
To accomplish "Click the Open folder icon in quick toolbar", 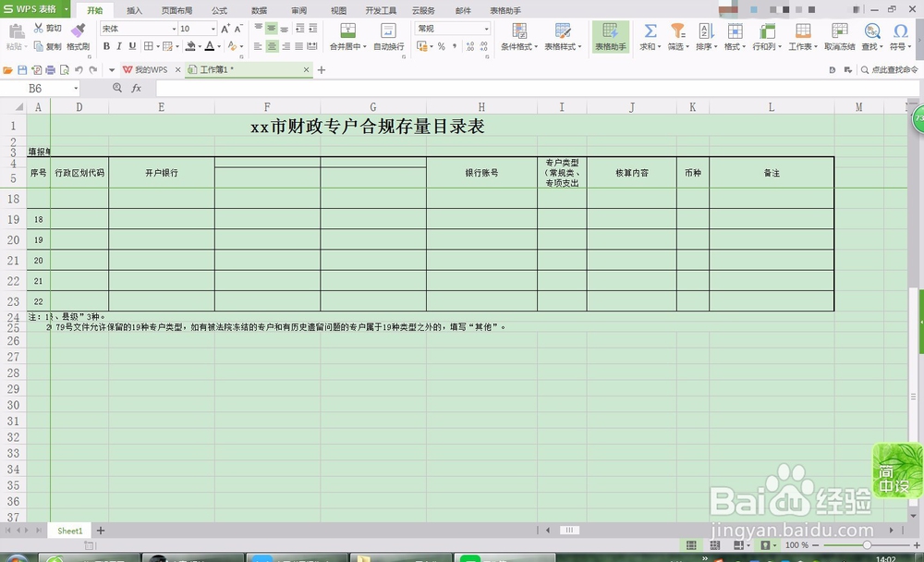I will click(7, 69).
